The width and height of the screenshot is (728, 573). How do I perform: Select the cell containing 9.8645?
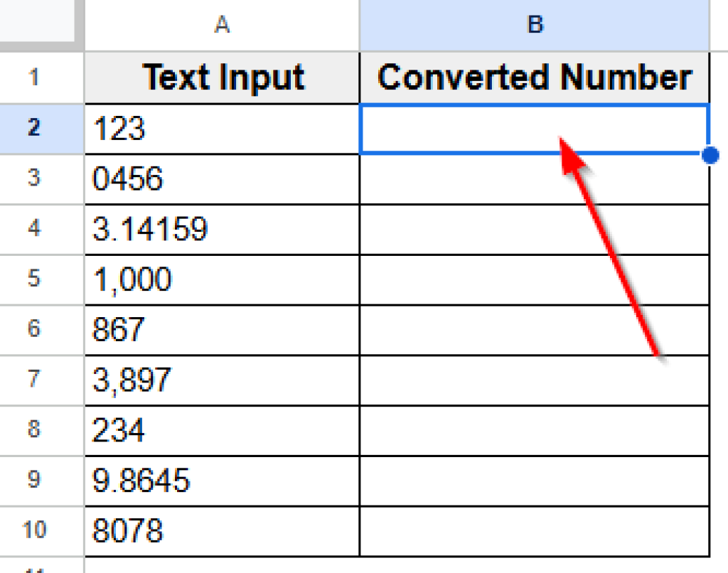(220, 480)
